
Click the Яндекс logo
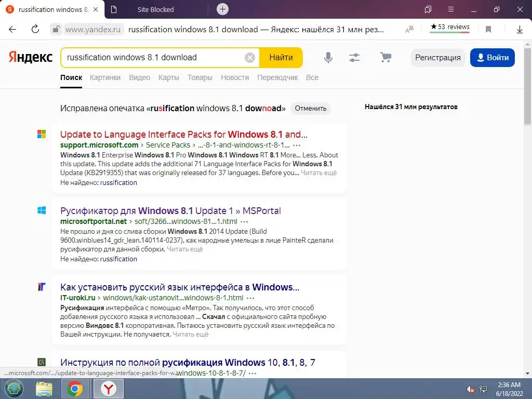click(x=31, y=57)
